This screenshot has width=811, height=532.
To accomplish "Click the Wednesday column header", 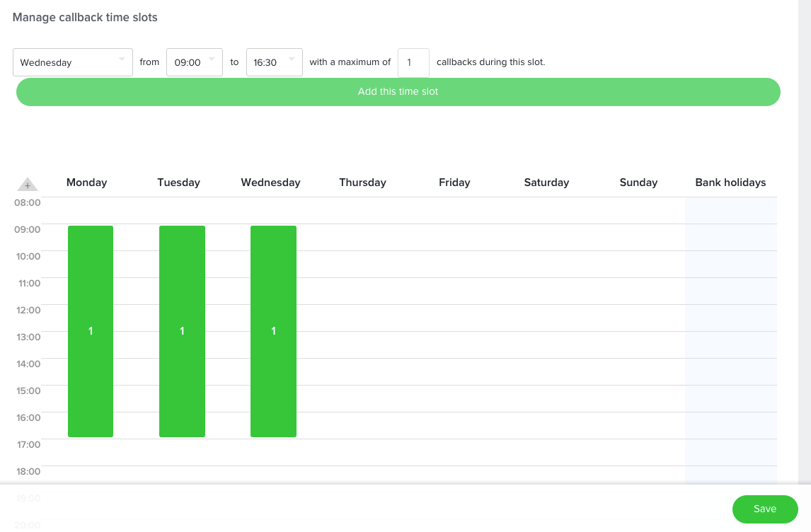I will (270, 183).
